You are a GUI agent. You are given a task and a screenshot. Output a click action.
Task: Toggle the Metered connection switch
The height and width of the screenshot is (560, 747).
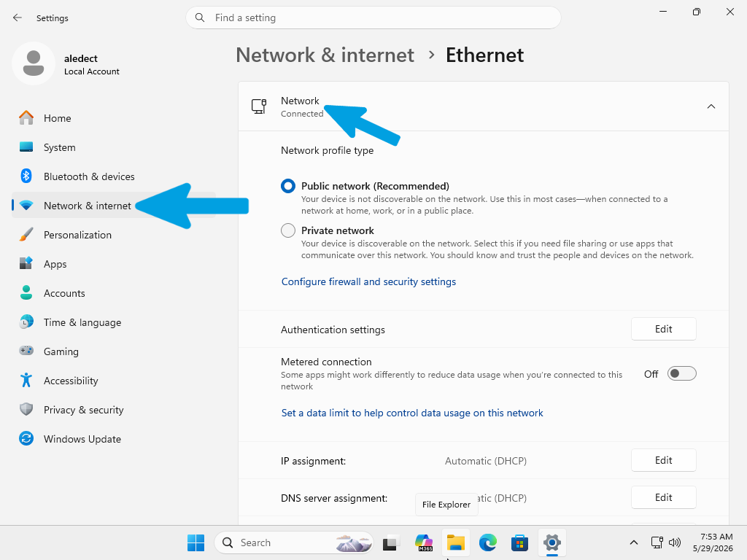[x=681, y=374]
